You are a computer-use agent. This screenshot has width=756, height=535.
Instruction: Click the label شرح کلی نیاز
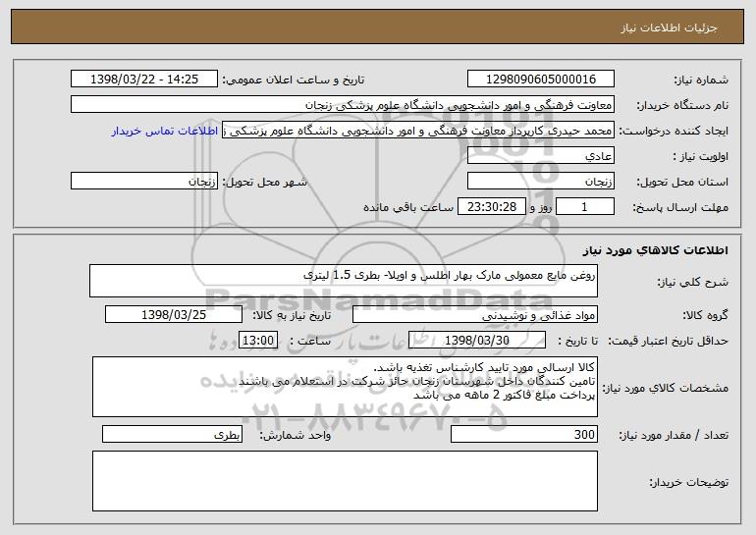693,282
